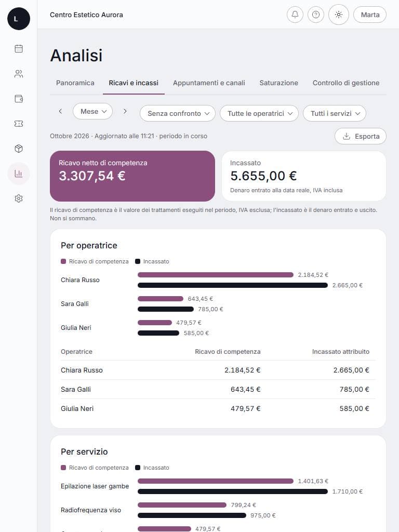This screenshot has width=399, height=532.
Task: Select the Incassato summary card
Action: (x=304, y=176)
